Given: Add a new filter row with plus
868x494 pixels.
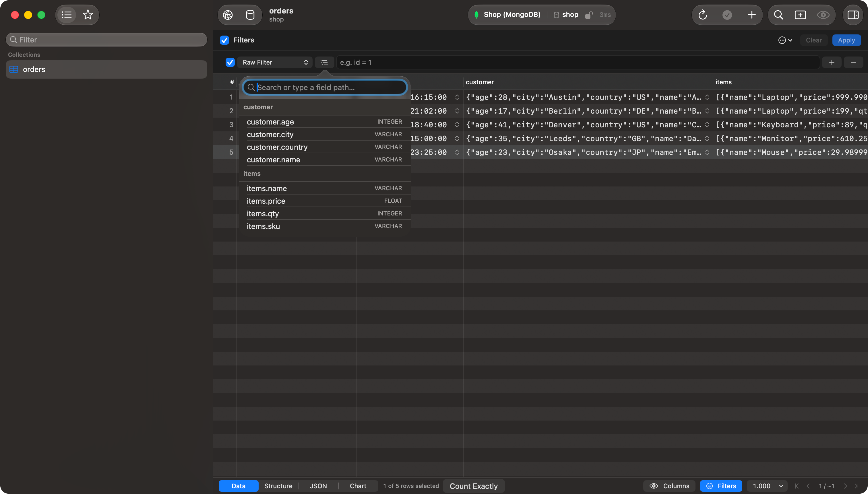Looking at the screenshot, I should point(832,63).
